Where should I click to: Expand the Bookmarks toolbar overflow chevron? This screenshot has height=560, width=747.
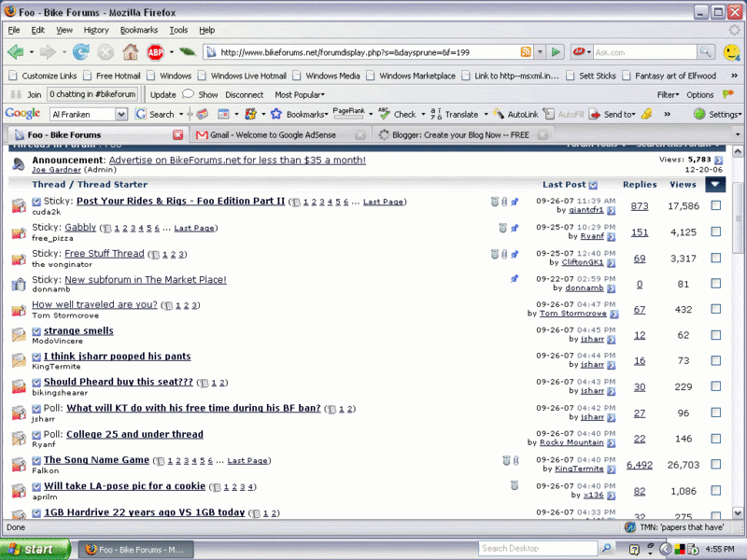pos(734,76)
